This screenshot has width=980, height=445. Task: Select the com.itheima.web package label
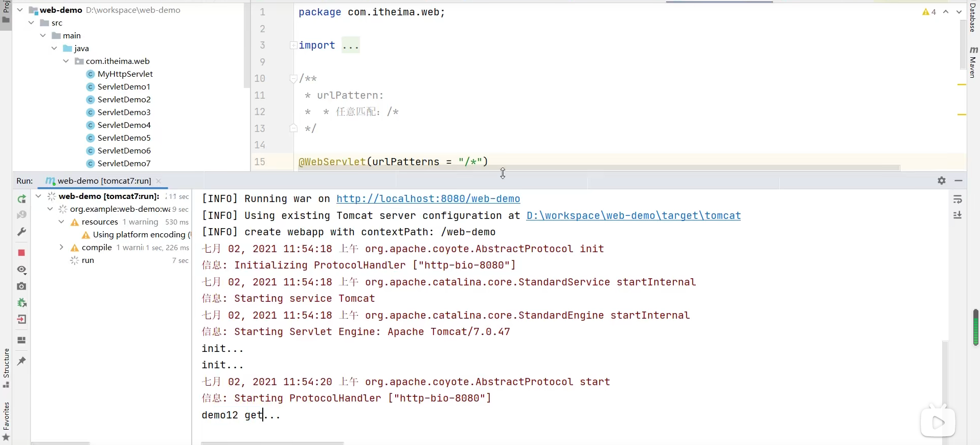tap(118, 61)
